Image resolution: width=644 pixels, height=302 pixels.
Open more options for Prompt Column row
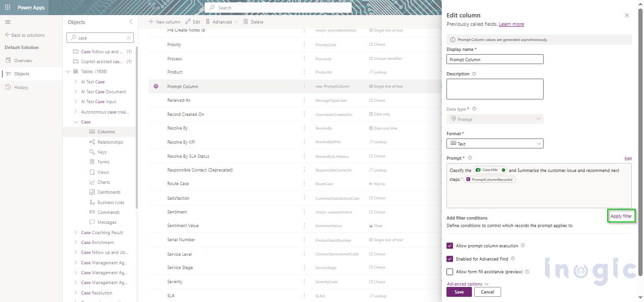click(x=304, y=86)
